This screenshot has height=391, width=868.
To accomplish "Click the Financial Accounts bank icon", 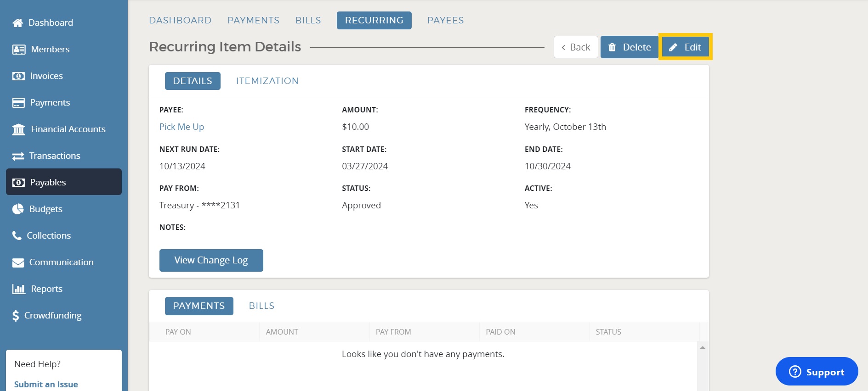I will [18, 129].
